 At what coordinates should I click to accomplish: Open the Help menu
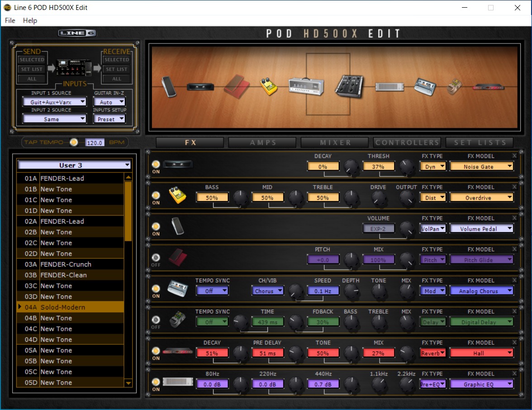click(x=30, y=20)
